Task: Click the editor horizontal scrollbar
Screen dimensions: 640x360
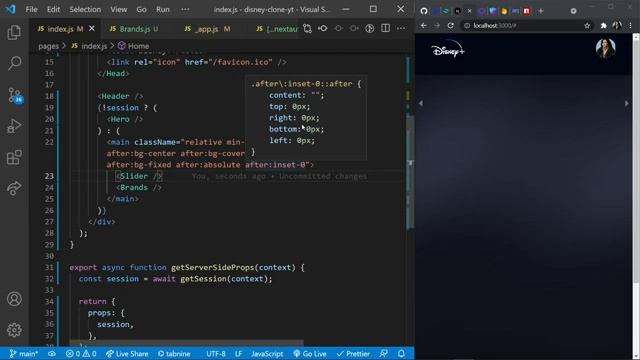Action: (x=186, y=342)
